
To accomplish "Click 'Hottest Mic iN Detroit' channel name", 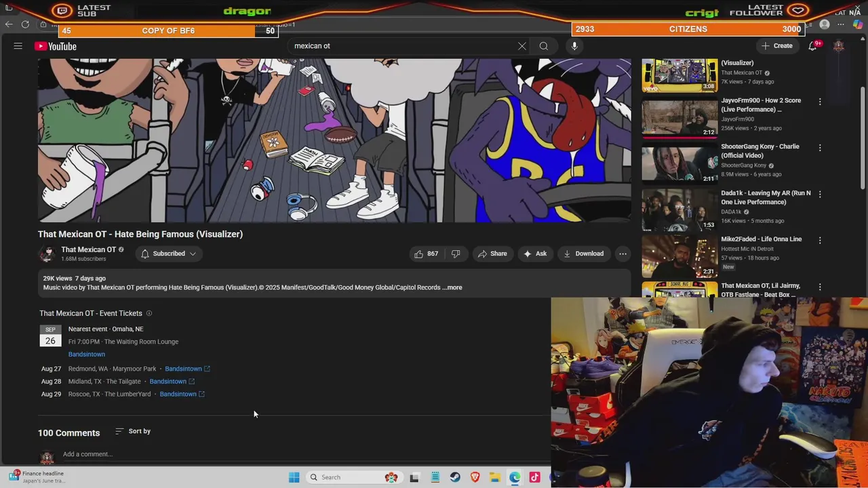I will pyautogui.click(x=751, y=249).
